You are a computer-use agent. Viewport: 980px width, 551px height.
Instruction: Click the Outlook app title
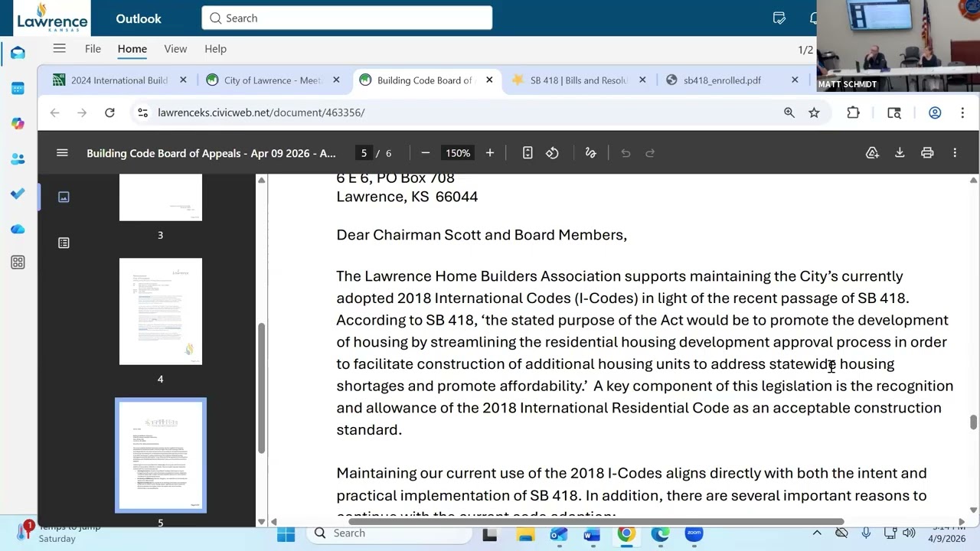[139, 18]
